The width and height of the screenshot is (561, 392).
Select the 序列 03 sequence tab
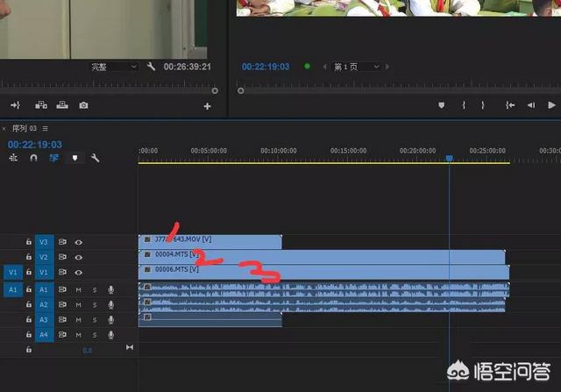[x=24, y=129]
